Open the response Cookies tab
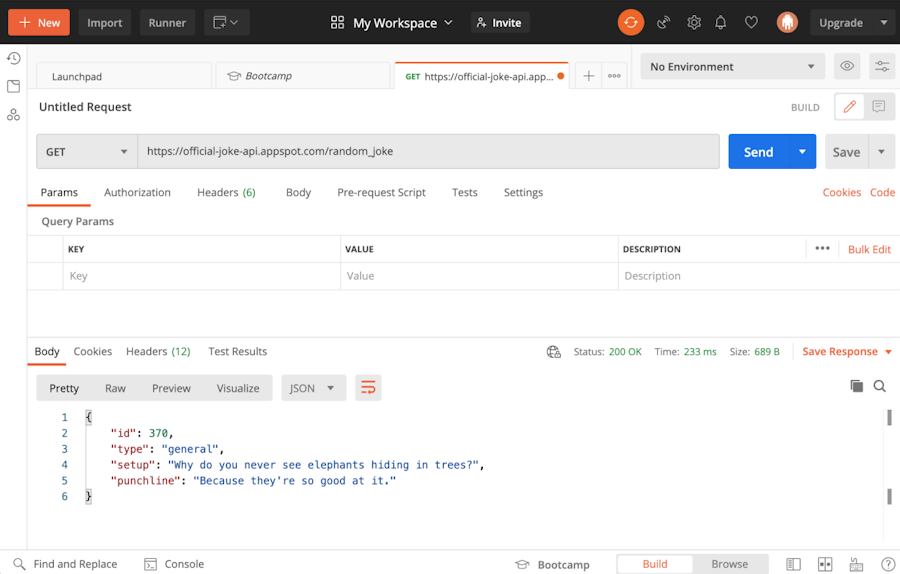900x574 pixels. [92, 351]
